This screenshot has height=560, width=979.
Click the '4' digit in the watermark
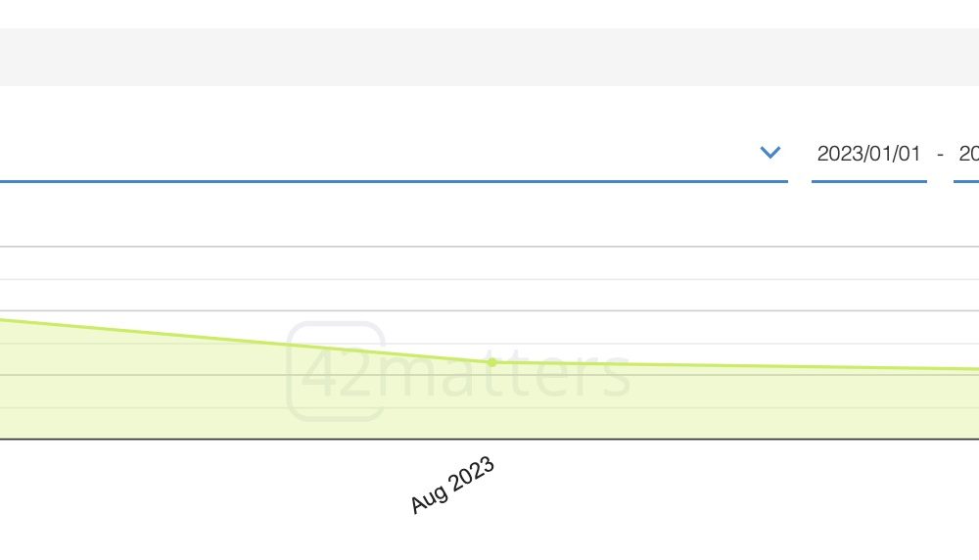click(319, 374)
